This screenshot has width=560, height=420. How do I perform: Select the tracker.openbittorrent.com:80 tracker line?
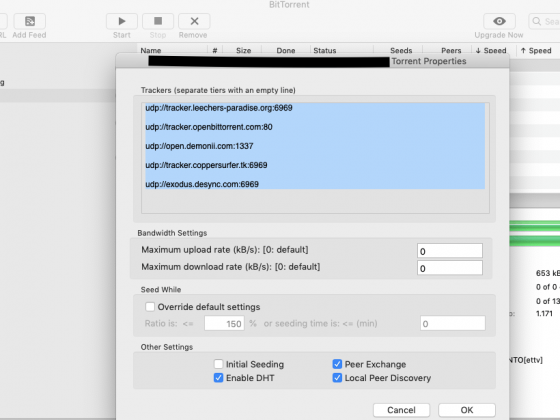coord(209,127)
